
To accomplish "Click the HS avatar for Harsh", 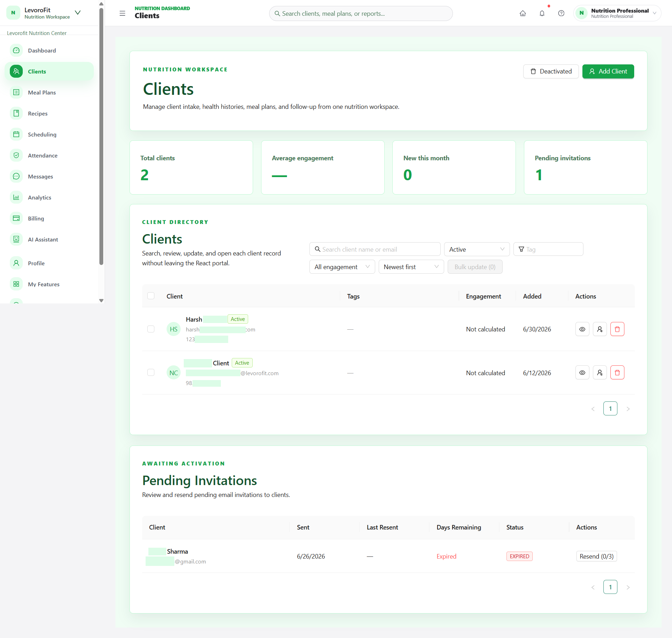I will 174,329.
